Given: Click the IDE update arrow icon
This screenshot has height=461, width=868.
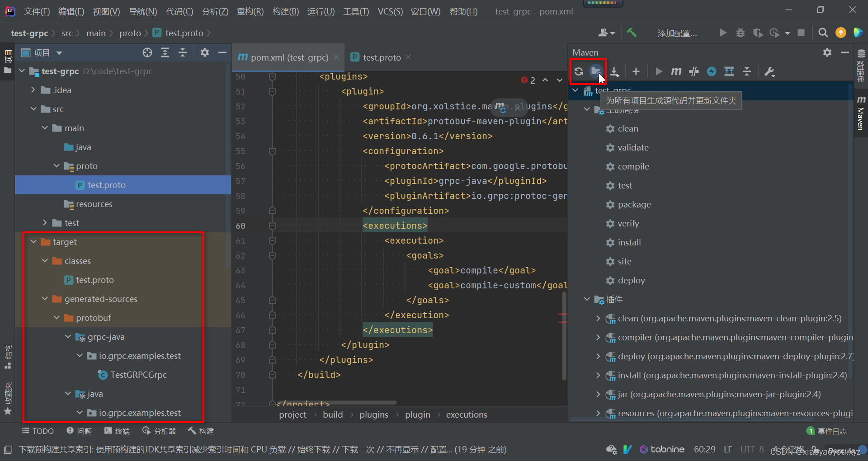Looking at the screenshot, I should point(841,33).
